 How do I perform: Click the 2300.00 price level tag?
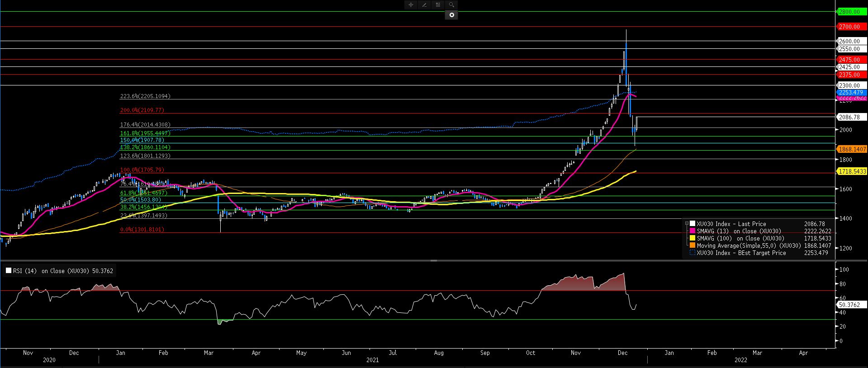click(x=852, y=85)
